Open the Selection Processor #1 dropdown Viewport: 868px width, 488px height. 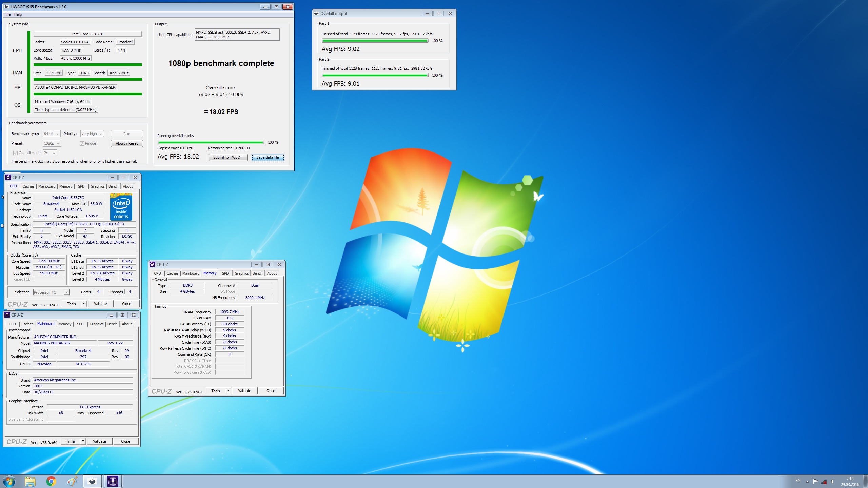tap(51, 292)
